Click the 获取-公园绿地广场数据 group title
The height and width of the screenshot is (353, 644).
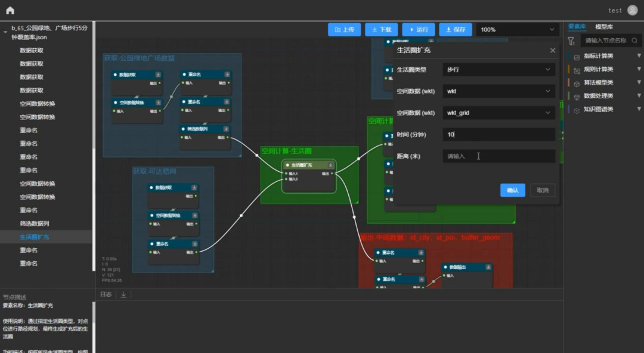[139, 58]
